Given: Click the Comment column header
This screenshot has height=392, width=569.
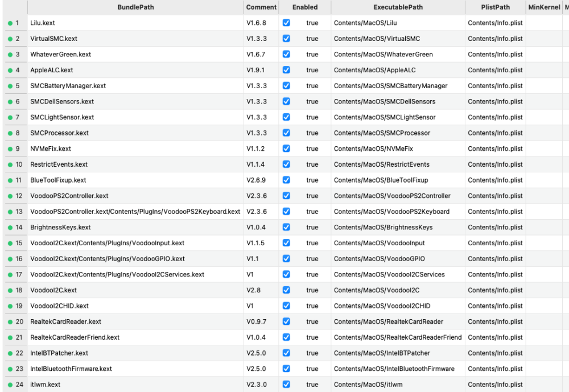Looking at the screenshot, I should click(261, 7).
